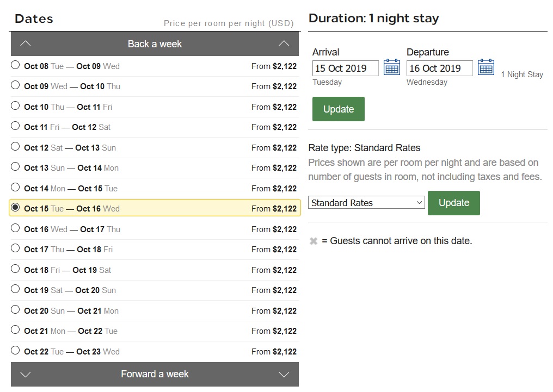The width and height of the screenshot is (553, 392).
Task: Pick the Oct 22 – Oct 23 radio option
Action: 15,351
